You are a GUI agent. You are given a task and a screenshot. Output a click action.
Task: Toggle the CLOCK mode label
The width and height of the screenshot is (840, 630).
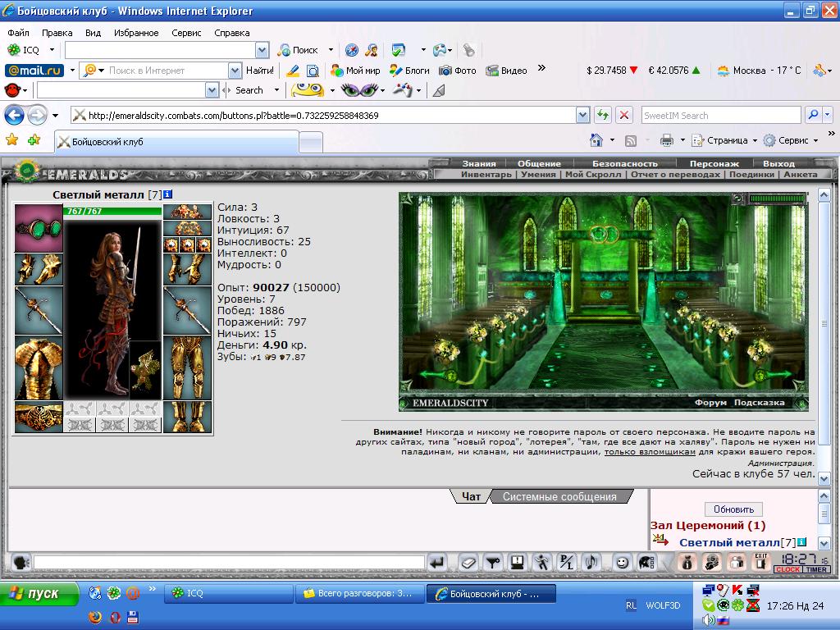[788, 569]
